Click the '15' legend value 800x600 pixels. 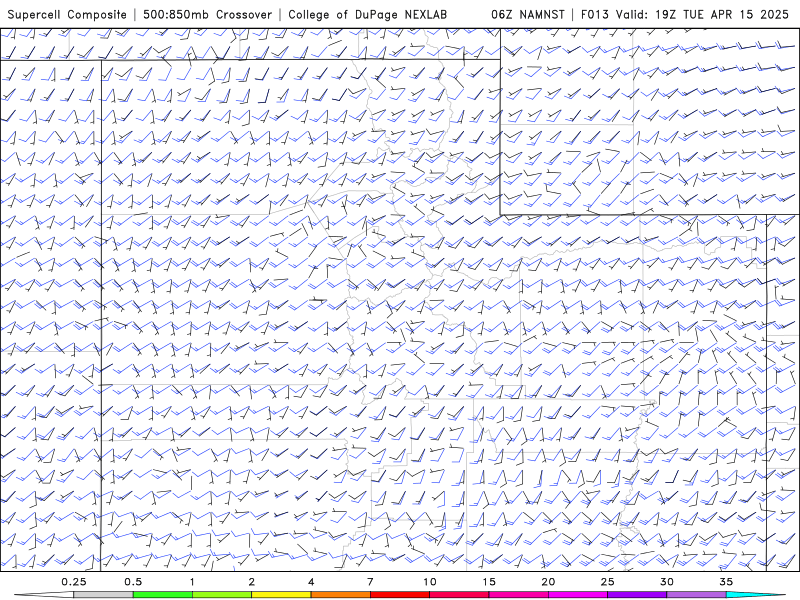tap(489, 582)
